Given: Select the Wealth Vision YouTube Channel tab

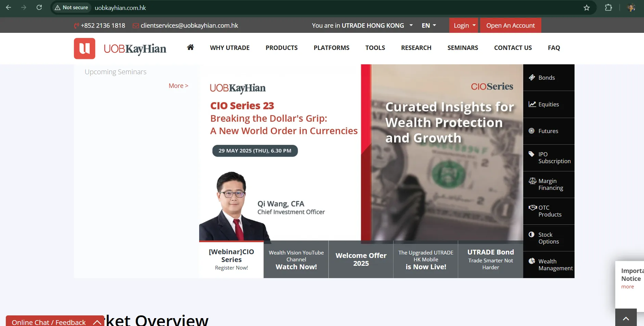Looking at the screenshot, I should (296, 259).
